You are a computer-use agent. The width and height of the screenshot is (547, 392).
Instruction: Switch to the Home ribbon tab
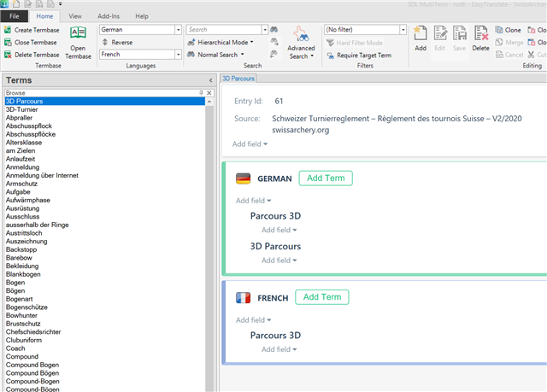tap(44, 16)
